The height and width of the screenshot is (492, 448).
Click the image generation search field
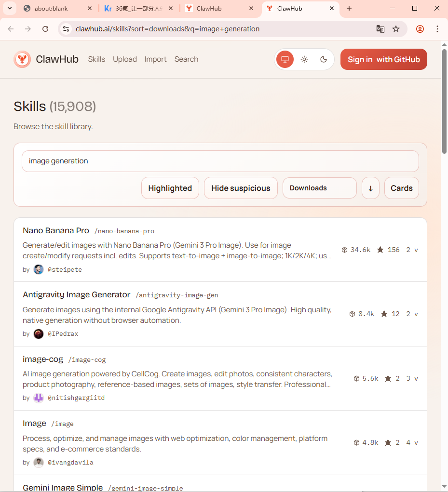click(x=220, y=161)
